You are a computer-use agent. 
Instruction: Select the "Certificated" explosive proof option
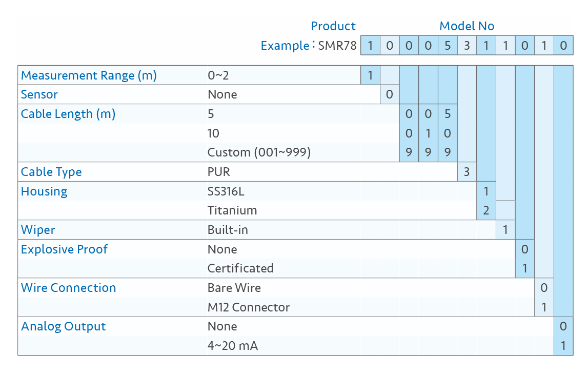240,268
